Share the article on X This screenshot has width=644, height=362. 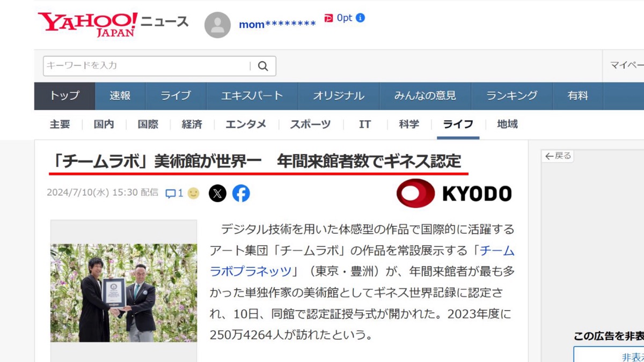pos(217,193)
